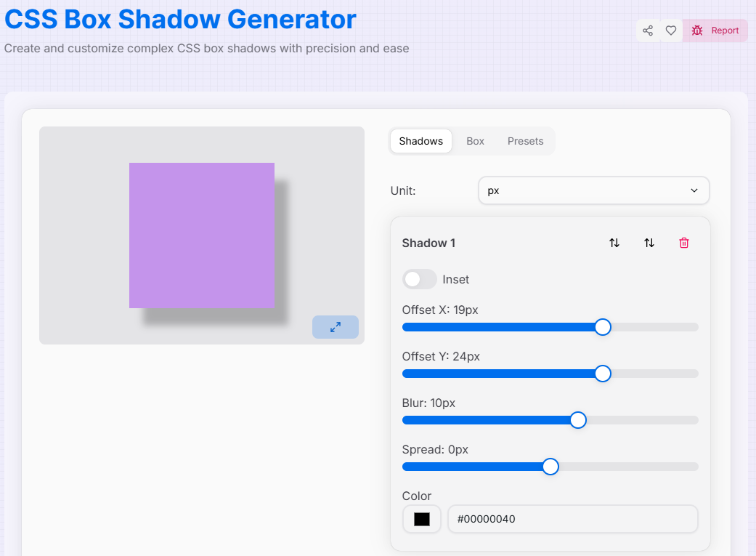Open the Presets tab
This screenshot has height=556, width=756.
(525, 141)
